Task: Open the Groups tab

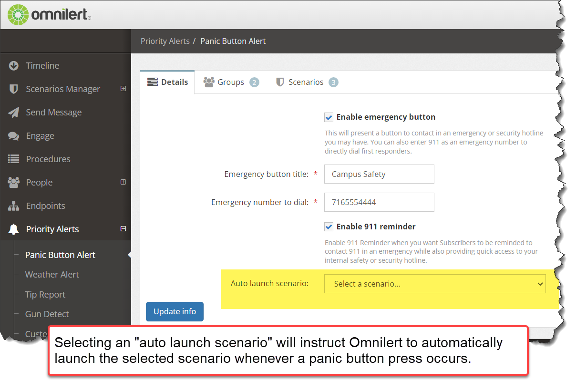Action: [x=231, y=82]
